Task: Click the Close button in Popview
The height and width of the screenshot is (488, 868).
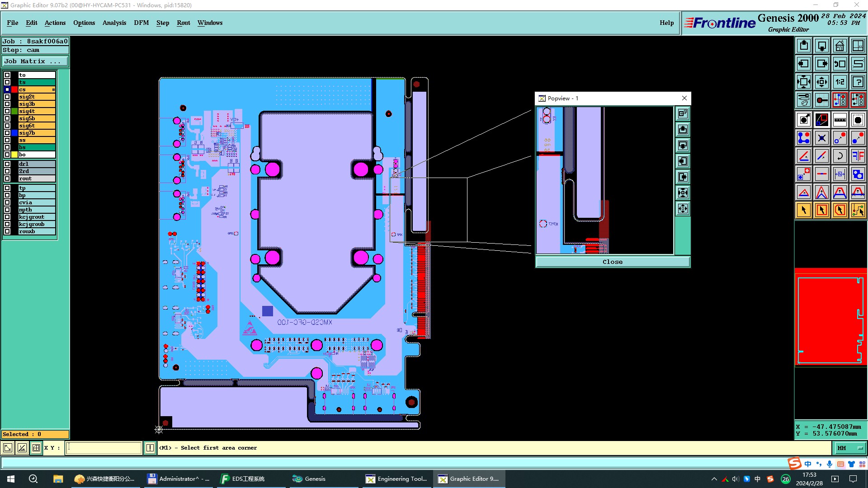Action: click(x=612, y=262)
